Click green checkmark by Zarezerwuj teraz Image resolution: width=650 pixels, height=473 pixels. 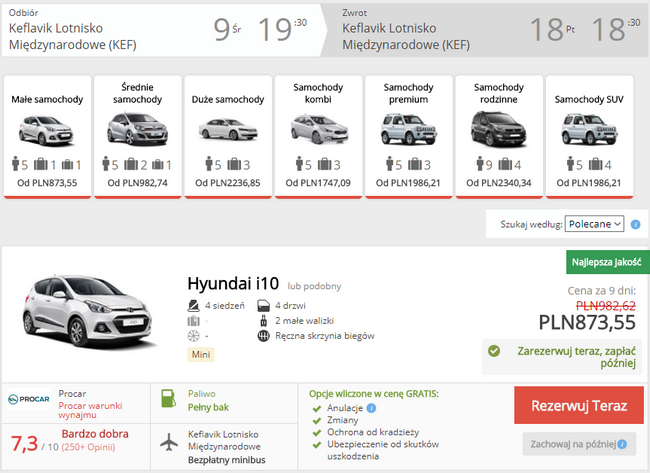(494, 351)
